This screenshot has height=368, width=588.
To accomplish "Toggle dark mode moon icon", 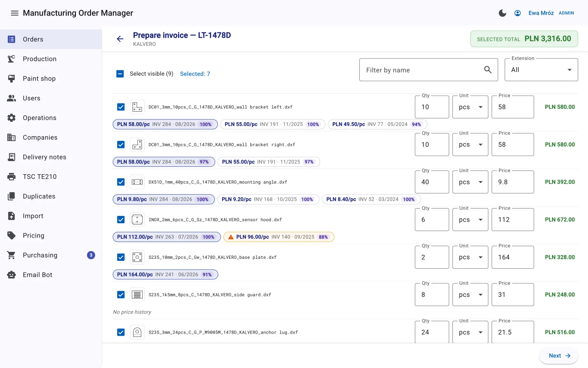I will [x=503, y=13].
